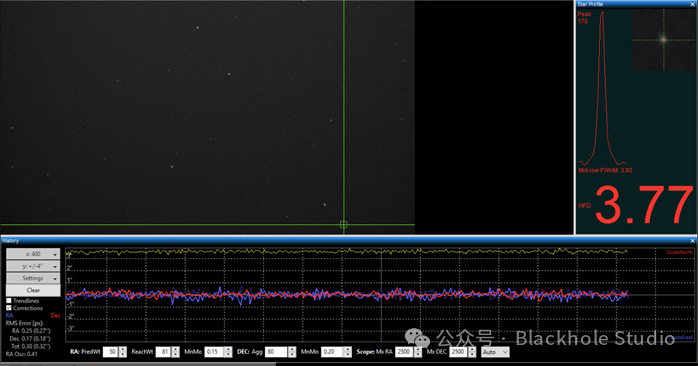
Task: Clear the guiding history graph
Action: pos(33,290)
